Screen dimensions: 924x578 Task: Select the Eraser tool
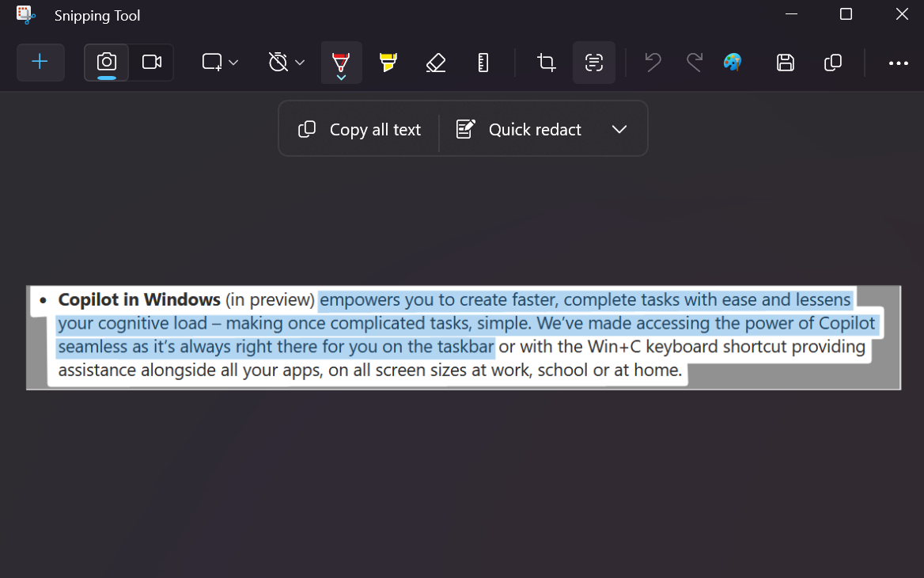coord(435,62)
